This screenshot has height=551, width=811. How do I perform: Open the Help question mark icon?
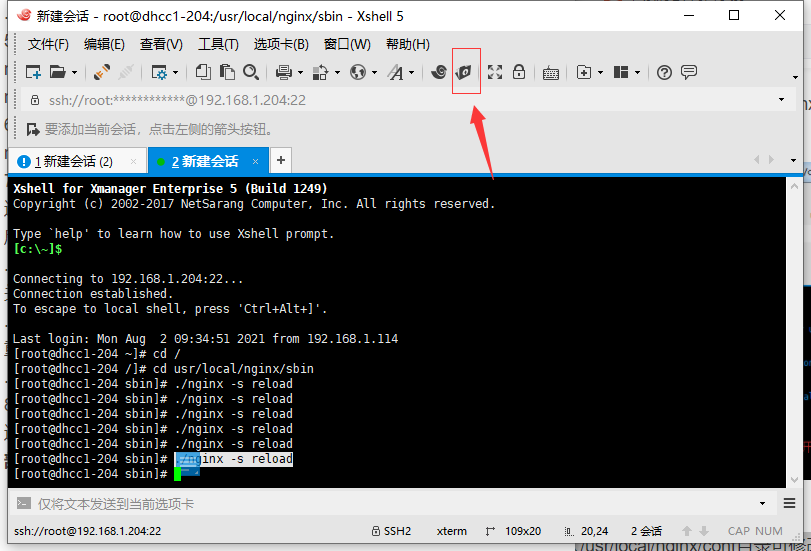pos(664,72)
